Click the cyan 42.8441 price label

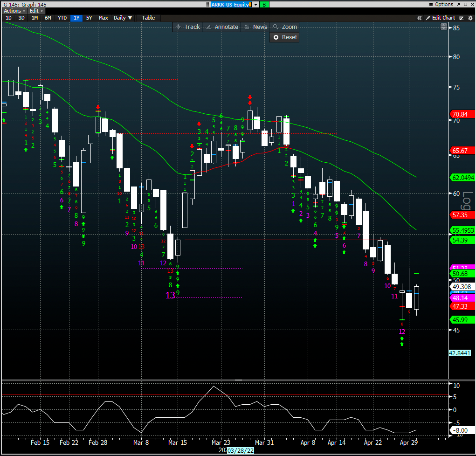(460, 353)
